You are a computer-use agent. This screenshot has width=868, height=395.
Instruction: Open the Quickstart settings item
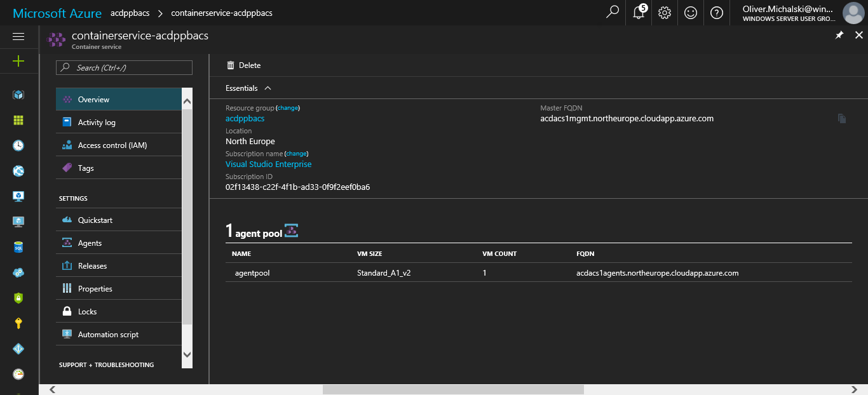coord(119,220)
